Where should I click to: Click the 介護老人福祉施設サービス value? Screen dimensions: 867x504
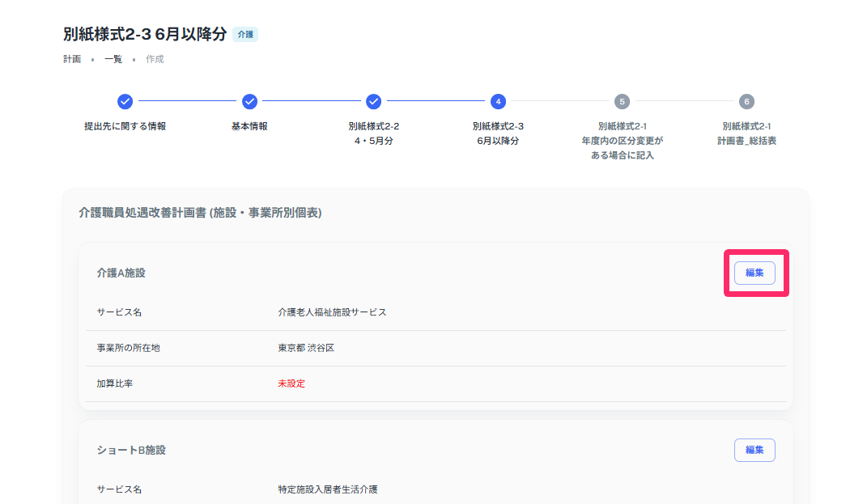click(x=332, y=312)
